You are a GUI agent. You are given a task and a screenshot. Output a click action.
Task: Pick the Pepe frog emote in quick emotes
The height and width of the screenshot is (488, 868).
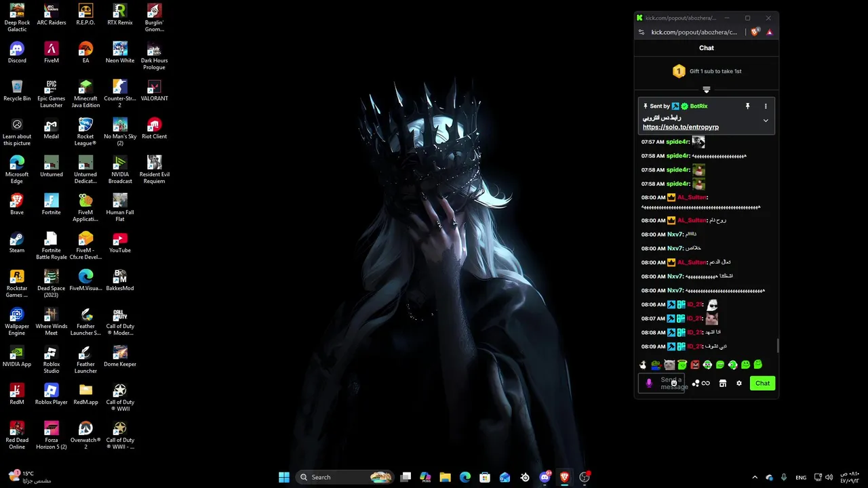(x=656, y=365)
